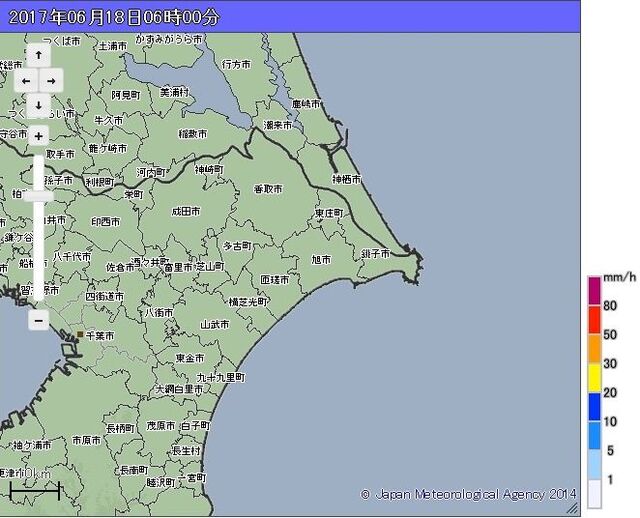Click the 睦沢町 map label
The width and height of the screenshot is (640, 518).
[161, 482]
